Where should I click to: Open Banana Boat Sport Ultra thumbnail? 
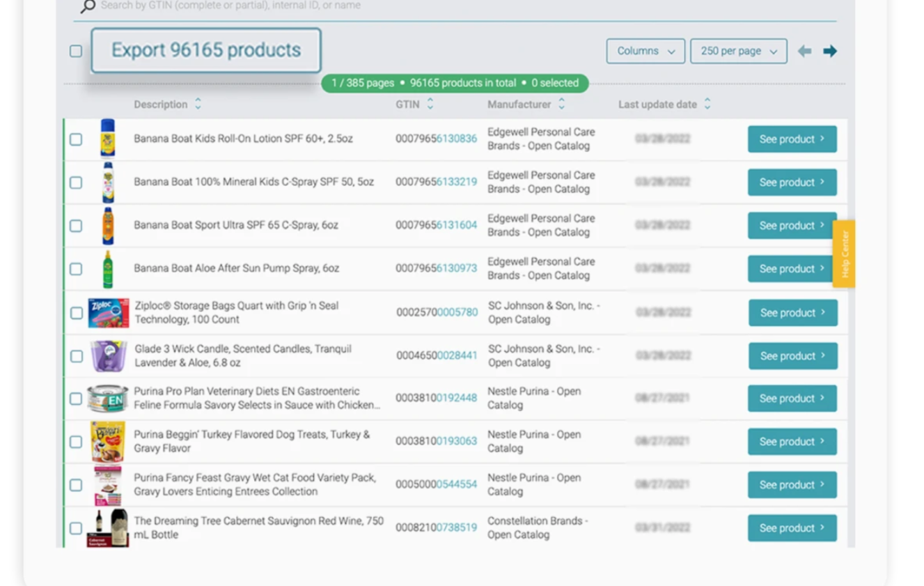point(108,226)
